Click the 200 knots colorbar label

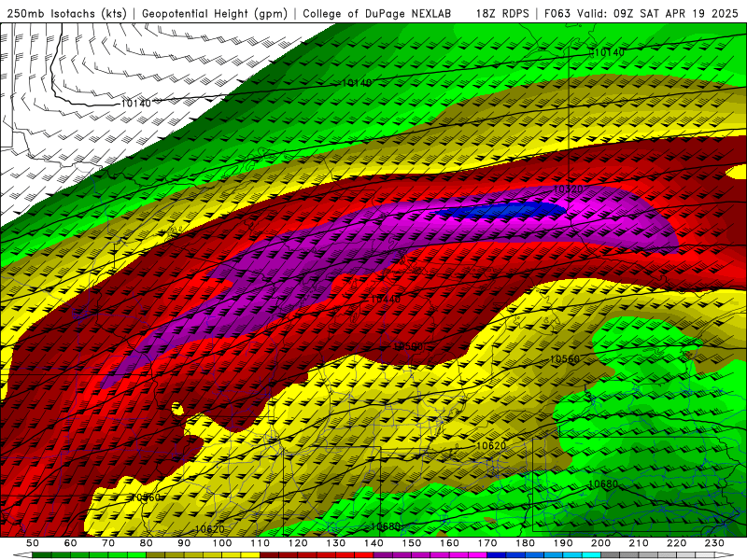click(600, 543)
